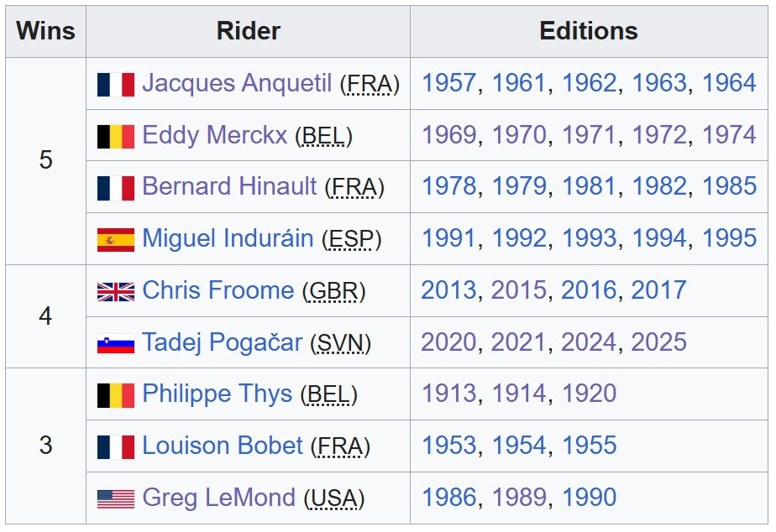This screenshot has width=776, height=532.
Task: Click the American flag beside Greg LeMond
Action: 115,498
